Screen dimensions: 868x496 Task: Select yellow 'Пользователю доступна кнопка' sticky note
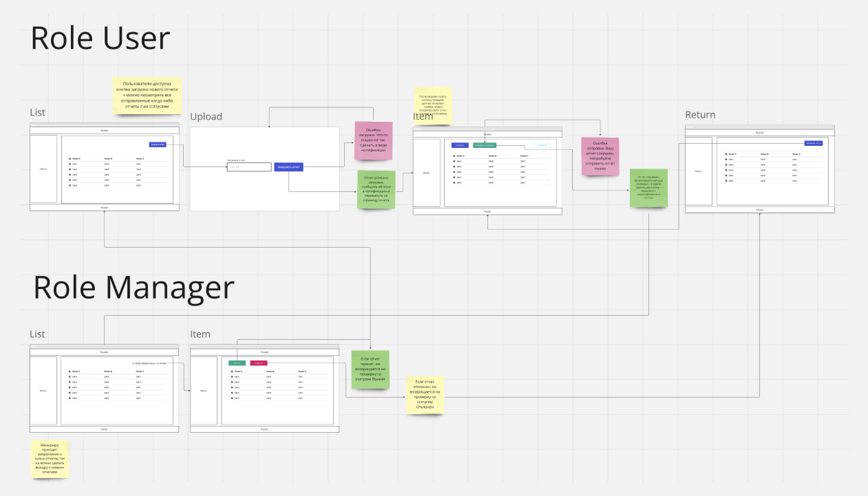pos(147,95)
